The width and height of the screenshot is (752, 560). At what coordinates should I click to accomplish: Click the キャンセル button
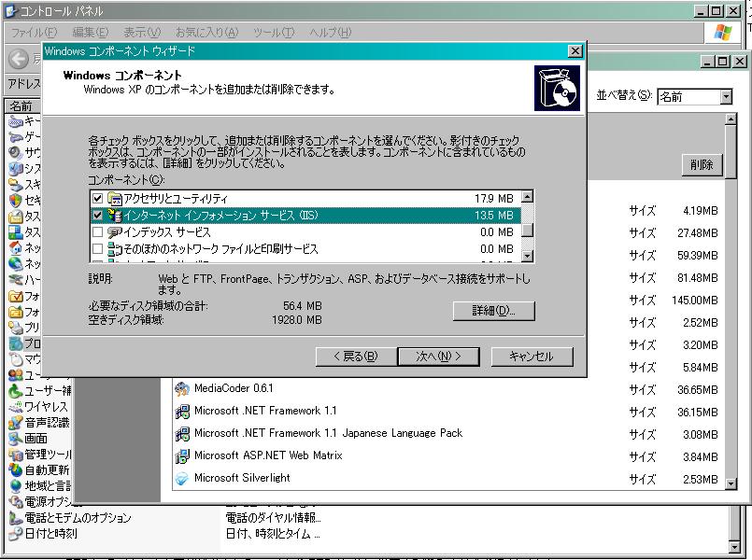coord(532,357)
